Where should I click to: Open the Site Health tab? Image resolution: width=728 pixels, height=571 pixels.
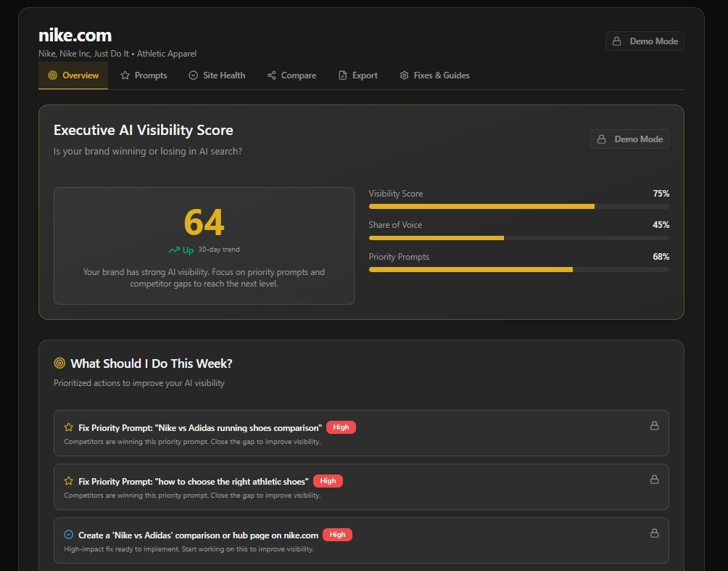(217, 75)
